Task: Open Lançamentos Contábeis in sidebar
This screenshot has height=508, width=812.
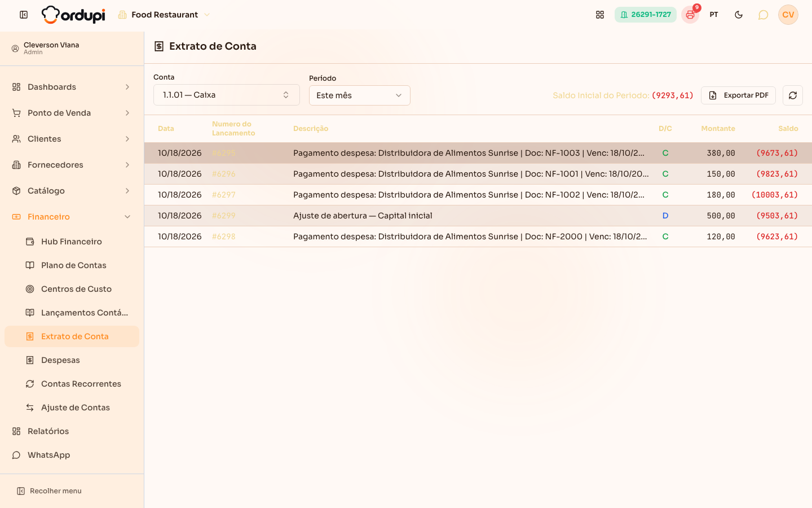Action: coord(72,313)
